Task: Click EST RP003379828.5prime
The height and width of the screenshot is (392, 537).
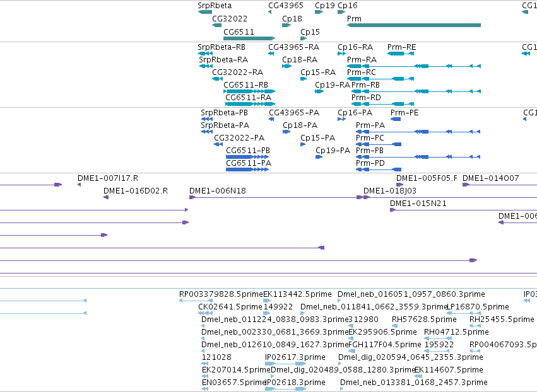Action: [221, 294]
